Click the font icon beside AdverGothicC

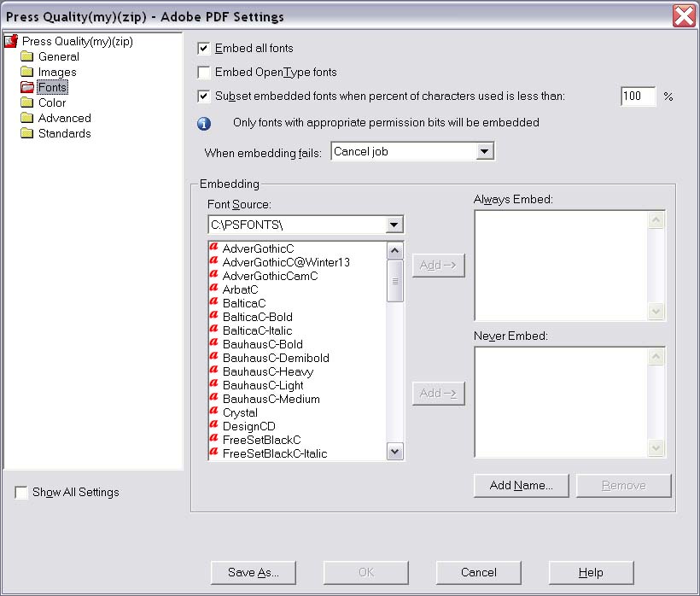pyautogui.click(x=213, y=247)
